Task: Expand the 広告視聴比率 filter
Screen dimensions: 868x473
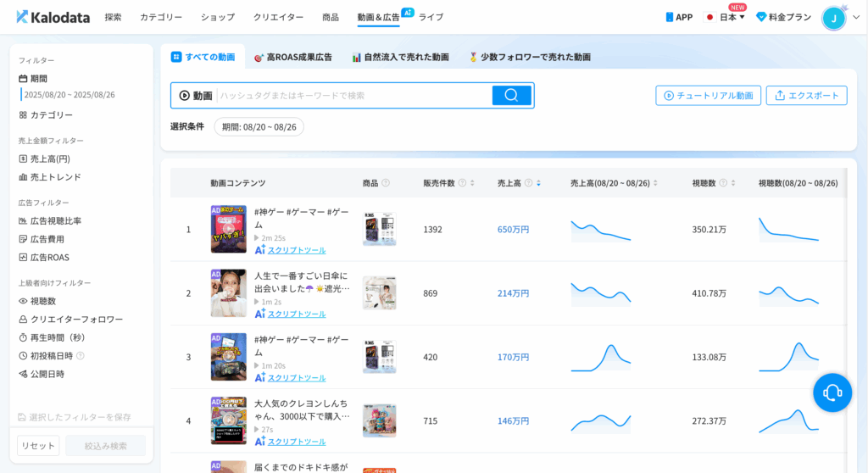Action: tap(50, 221)
